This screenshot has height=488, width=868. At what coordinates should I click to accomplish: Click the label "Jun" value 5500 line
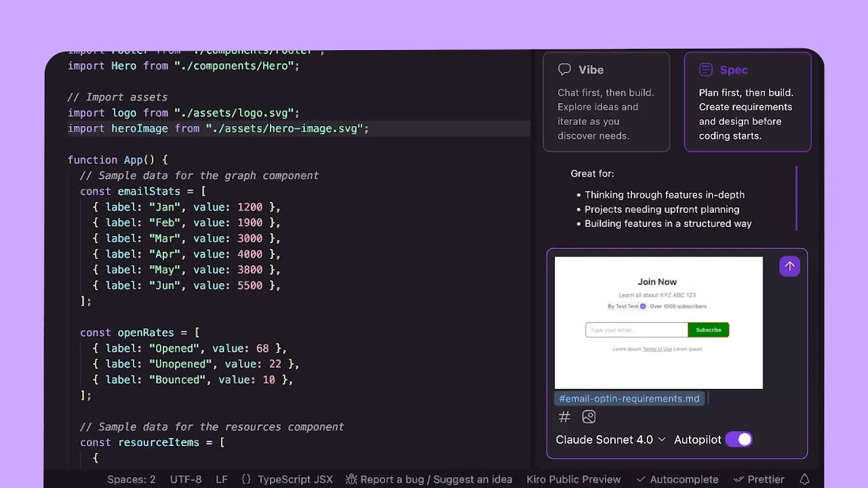pyautogui.click(x=186, y=285)
